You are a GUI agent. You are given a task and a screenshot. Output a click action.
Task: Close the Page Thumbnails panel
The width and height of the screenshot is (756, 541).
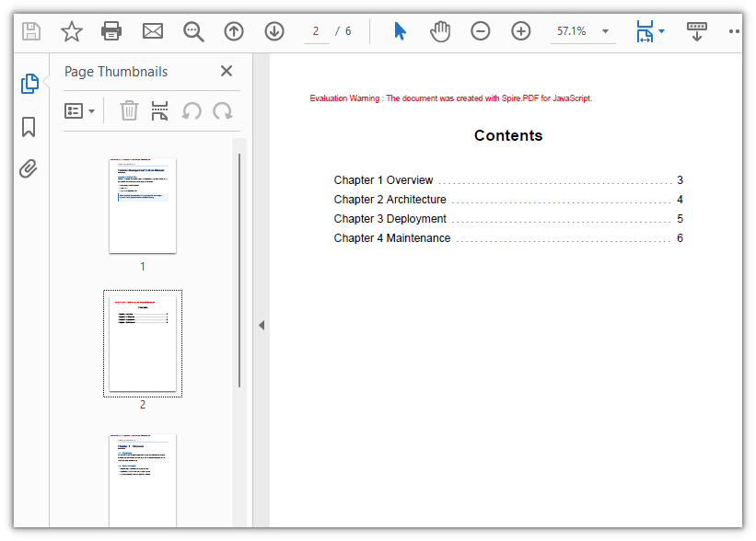tap(227, 71)
